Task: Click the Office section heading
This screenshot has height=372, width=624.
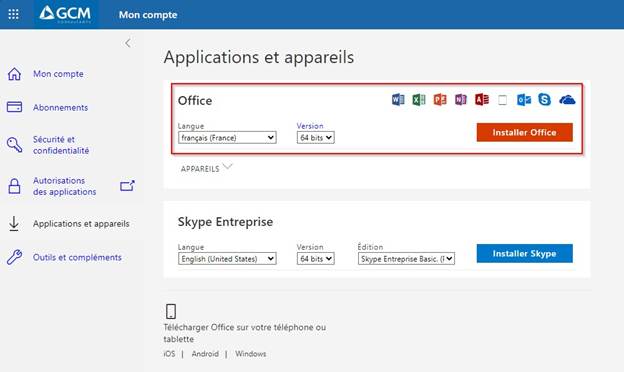Action: 195,101
